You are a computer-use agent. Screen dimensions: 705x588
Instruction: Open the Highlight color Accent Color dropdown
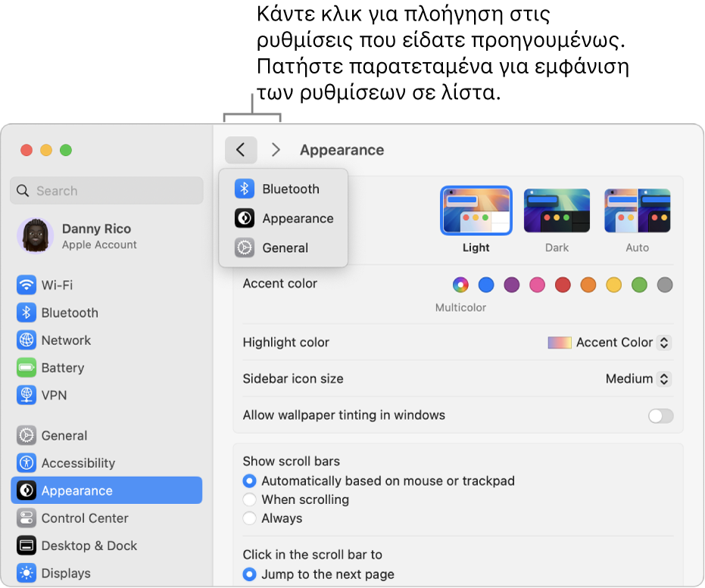[x=610, y=342]
